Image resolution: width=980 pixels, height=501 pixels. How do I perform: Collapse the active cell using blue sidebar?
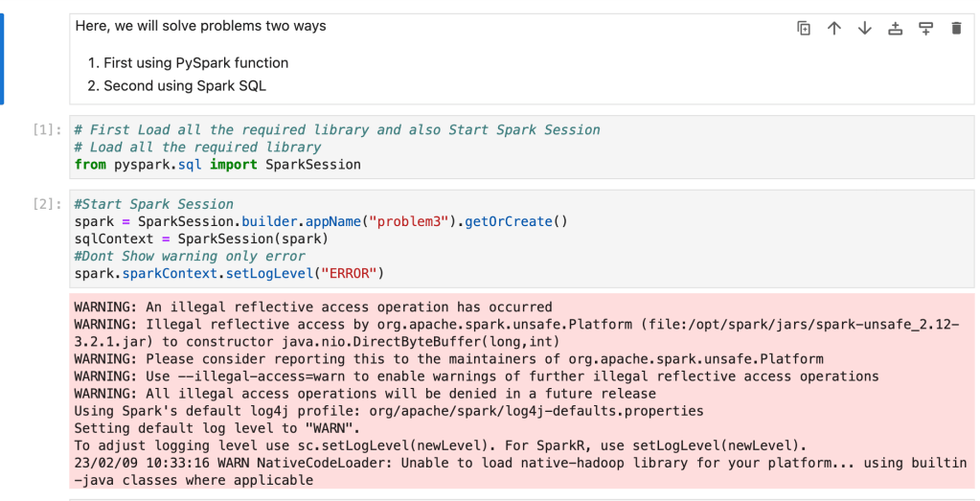(2, 58)
